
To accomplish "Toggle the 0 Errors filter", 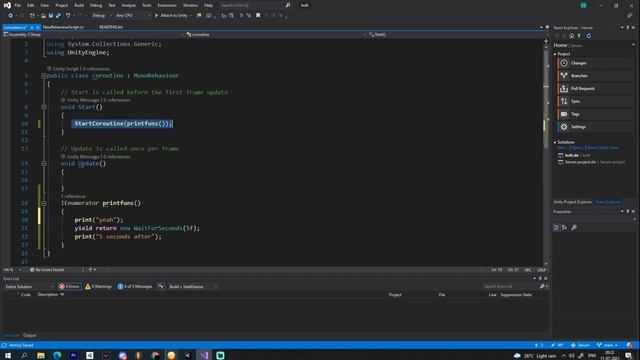I will (x=69, y=287).
